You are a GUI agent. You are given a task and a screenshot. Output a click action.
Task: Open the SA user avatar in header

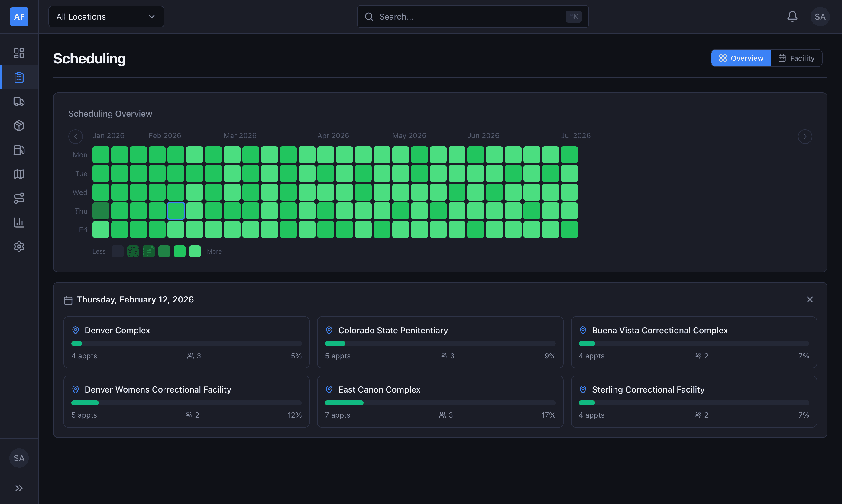[x=820, y=17]
